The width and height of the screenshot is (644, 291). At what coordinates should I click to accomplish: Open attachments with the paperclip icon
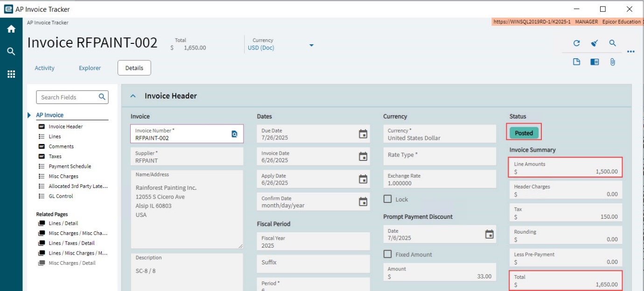click(613, 62)
